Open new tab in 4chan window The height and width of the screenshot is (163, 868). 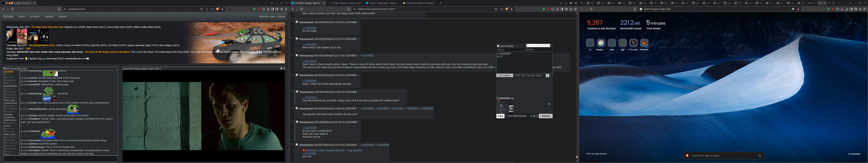click(440, 3)
